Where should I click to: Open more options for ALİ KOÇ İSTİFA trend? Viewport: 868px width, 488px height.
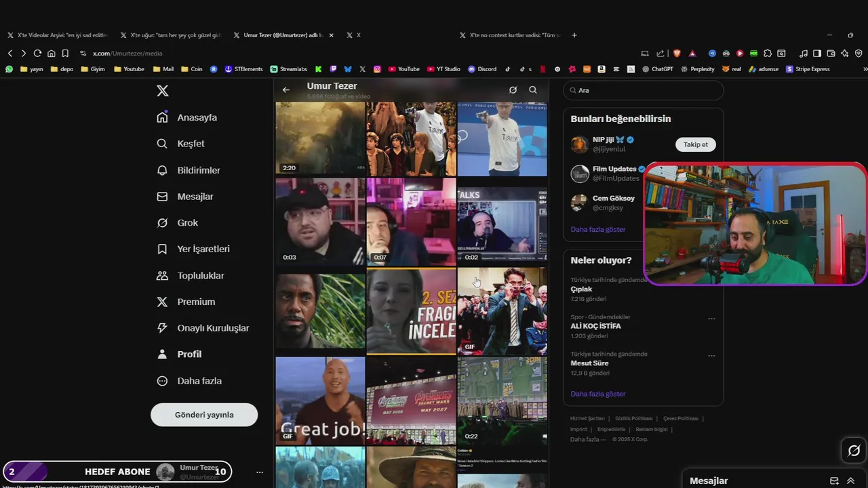coord(711,319)
